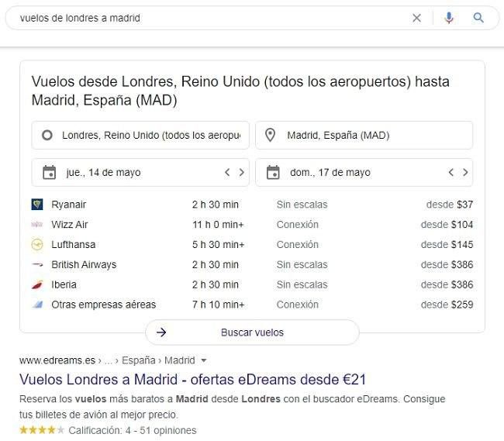Go to previous return date with left chevron
The width and height of the screenshot is (504, 441).
coord(451,173)
